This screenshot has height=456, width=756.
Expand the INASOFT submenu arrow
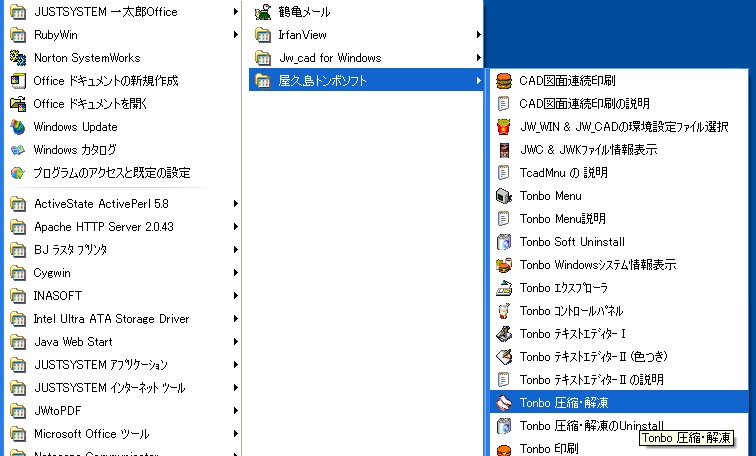[235, 295]
